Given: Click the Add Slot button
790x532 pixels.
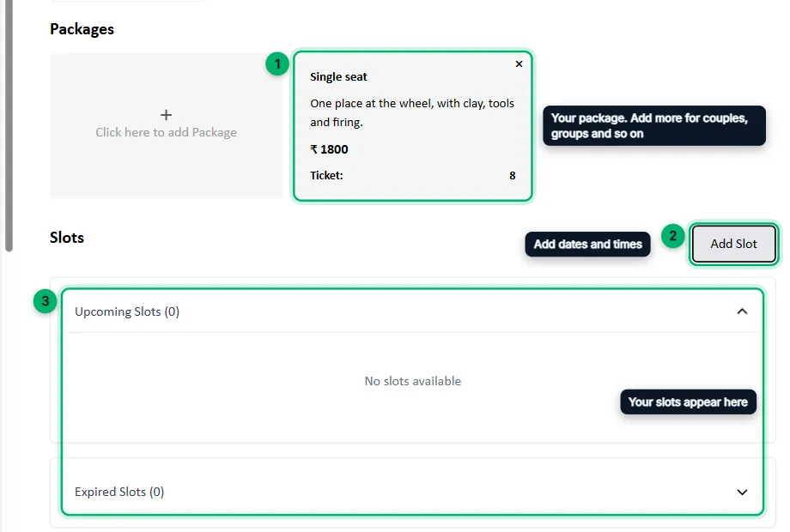Looking at the screenshot, I should [733, 244].
